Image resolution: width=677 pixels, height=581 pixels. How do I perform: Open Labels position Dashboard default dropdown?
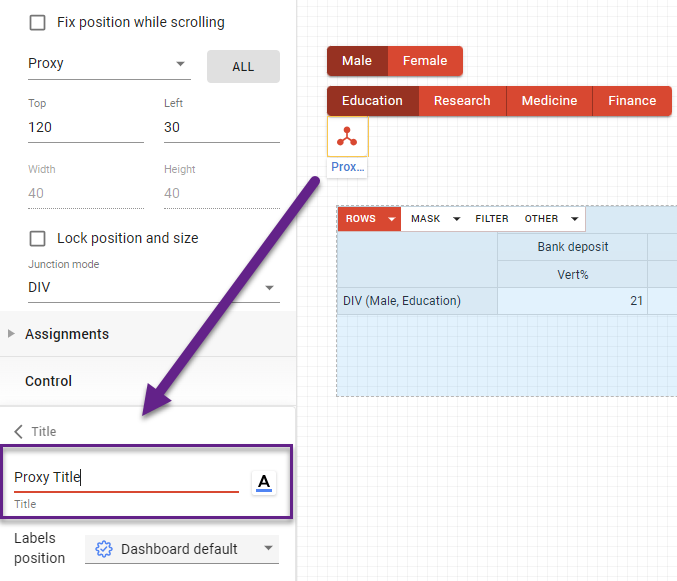(x=182, y=549)
